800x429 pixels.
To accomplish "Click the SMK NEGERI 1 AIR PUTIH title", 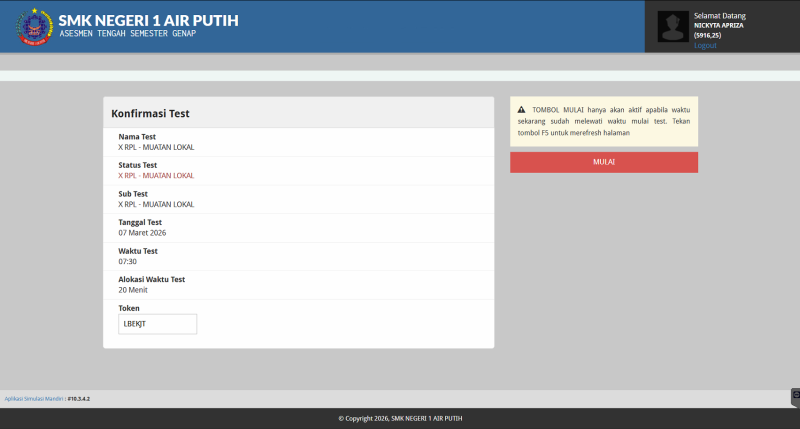I will tap(148, 20).
